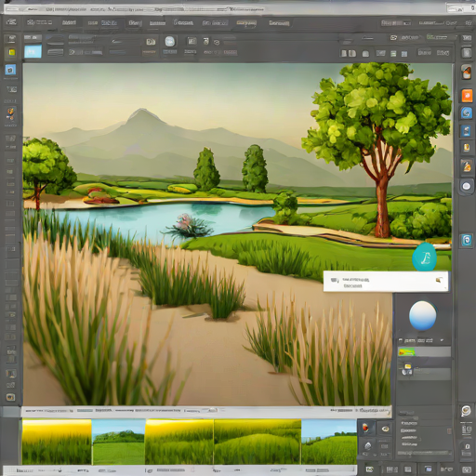Click the round light-blue icon in top toolbar

[170, 42]
